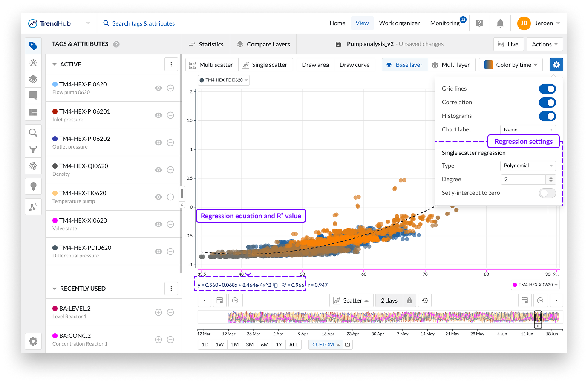Screen dimensions: 588x383
Task: Click the lock icon next to 2 days
Action: [409, 300]
